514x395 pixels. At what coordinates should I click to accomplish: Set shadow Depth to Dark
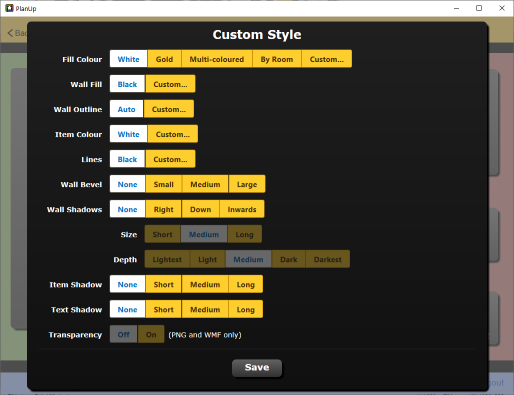pos(289,259)
